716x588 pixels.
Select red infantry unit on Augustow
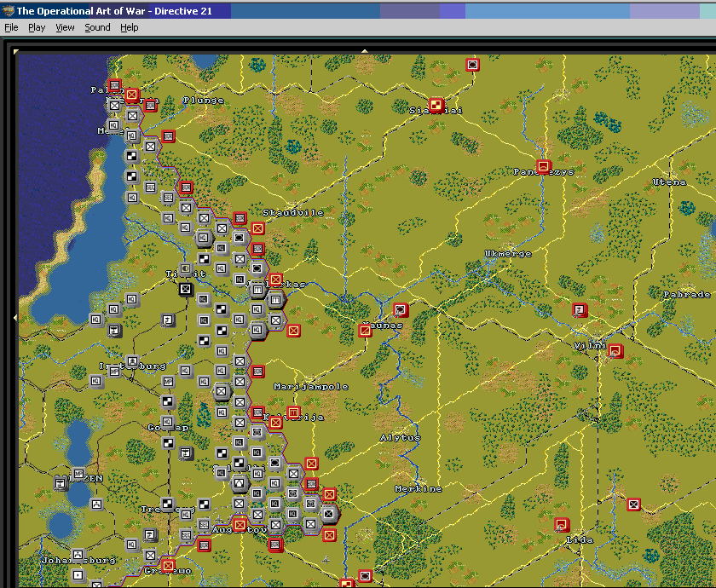coord(240,525)
